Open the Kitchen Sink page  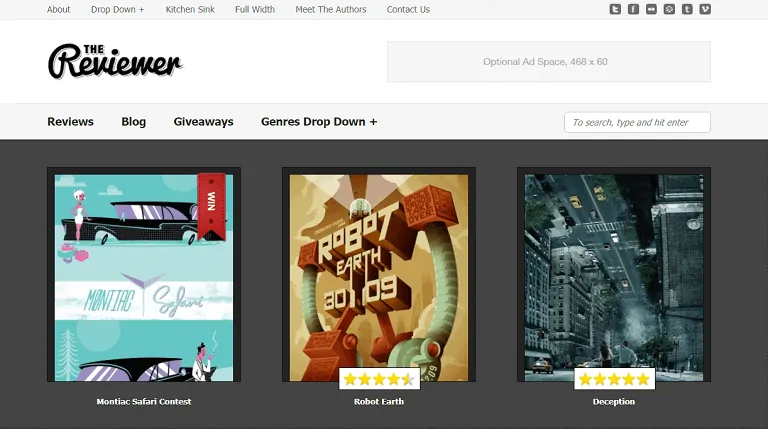pyautogui.click(x=190, y=10)
